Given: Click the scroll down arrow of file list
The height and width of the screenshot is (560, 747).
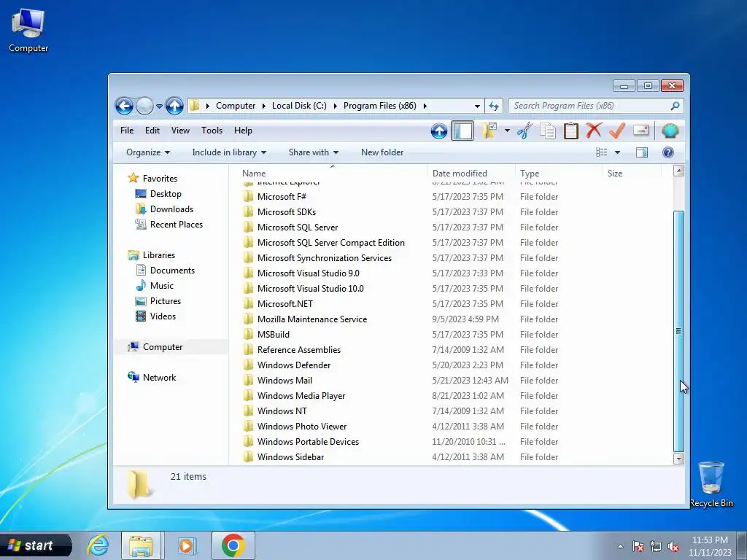Looking at the screenshot, I should (x=679, y=459).
